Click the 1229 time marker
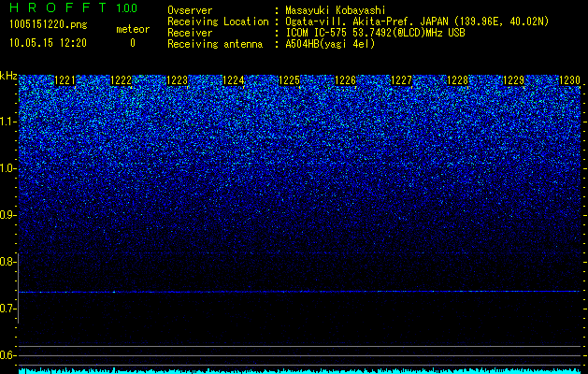This screenshot has height=374, width=588. tap(514, 80)
